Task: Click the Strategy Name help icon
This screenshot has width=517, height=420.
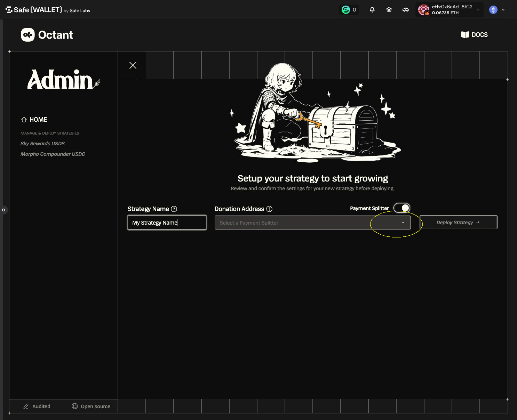Action: click(x=174, y=209)
